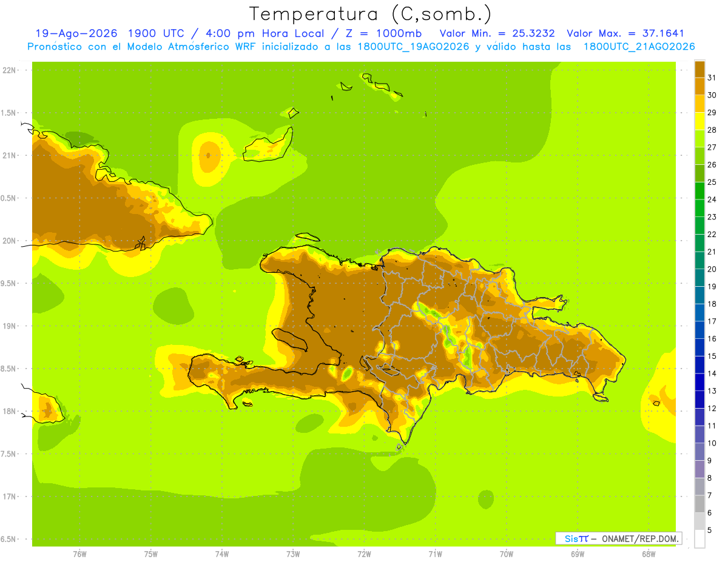
Task: Click the dark blue swatch between 13 and 14
Action: pos(699,383)
